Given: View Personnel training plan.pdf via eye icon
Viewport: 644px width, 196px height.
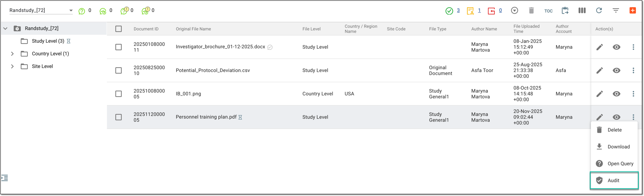Looking at the screenshot, I should click(x=616, y=117).
